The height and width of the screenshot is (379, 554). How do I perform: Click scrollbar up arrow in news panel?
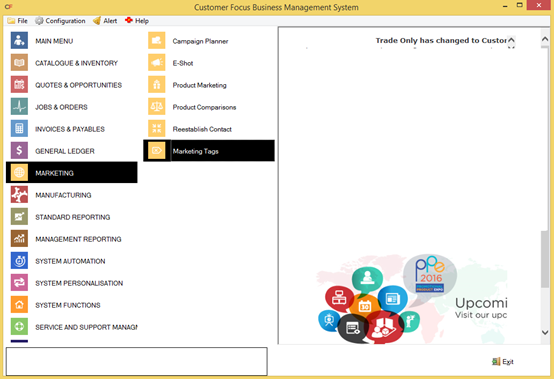pyautogui.click(x=545, y=39)
